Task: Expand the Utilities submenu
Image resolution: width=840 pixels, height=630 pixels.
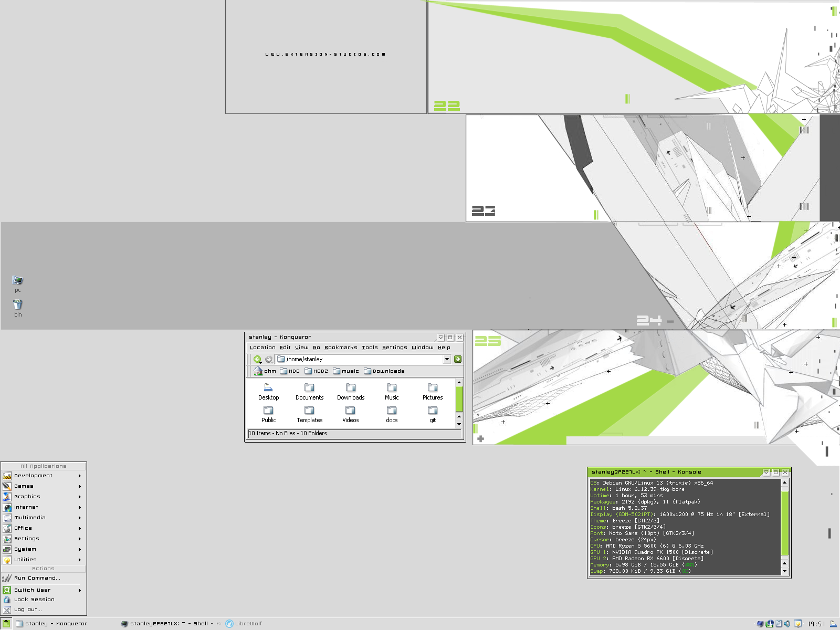Action: click(44, 560)
